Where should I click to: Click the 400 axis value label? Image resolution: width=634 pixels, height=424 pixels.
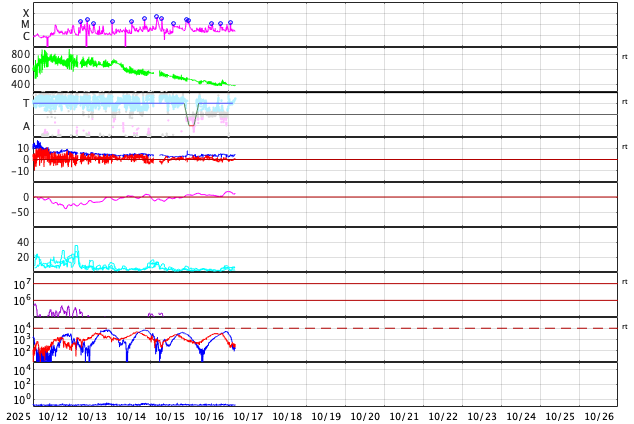pyautogui.click(x=21, y=84)
